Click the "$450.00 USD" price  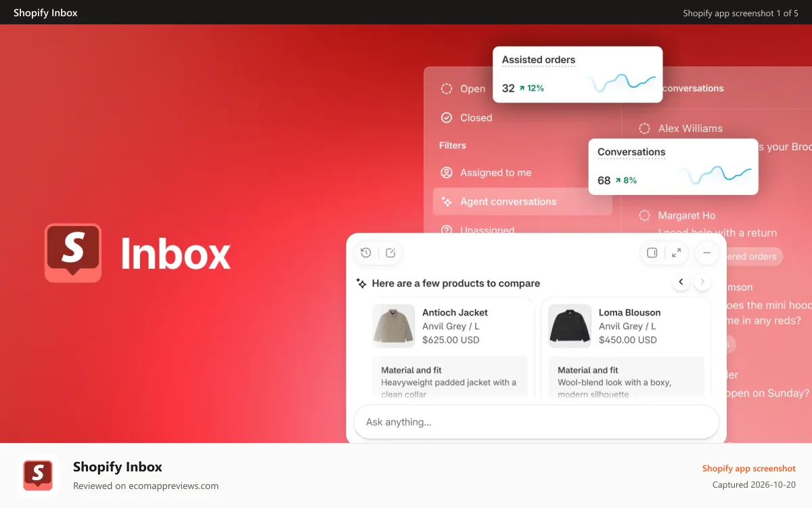pos(628,340)
